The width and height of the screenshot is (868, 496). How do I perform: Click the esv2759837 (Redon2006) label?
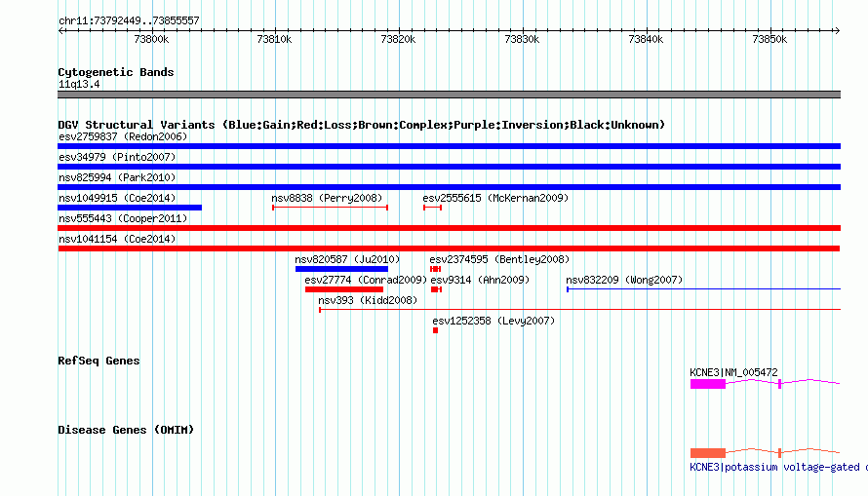pos(123,136)
